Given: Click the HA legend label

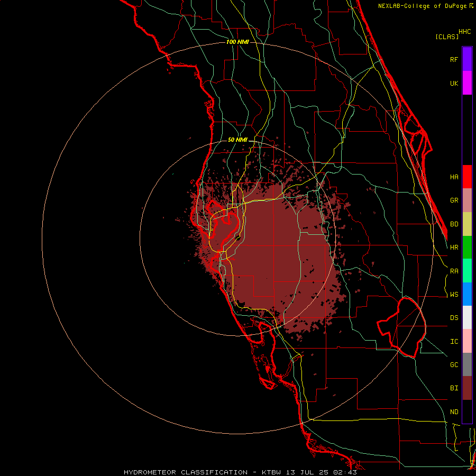Looking at the screenshot, I should (x=454, y=177).
